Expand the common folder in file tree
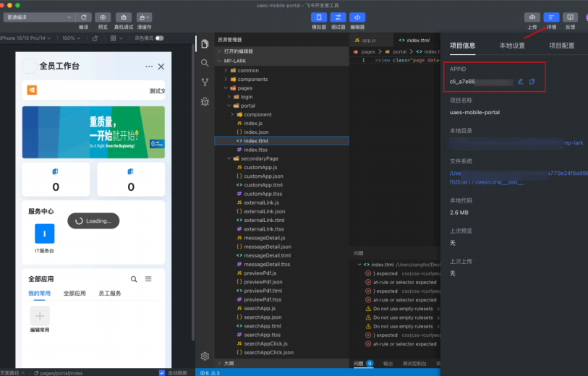This screenshot has width=588, height=376. tap(247, 70)
